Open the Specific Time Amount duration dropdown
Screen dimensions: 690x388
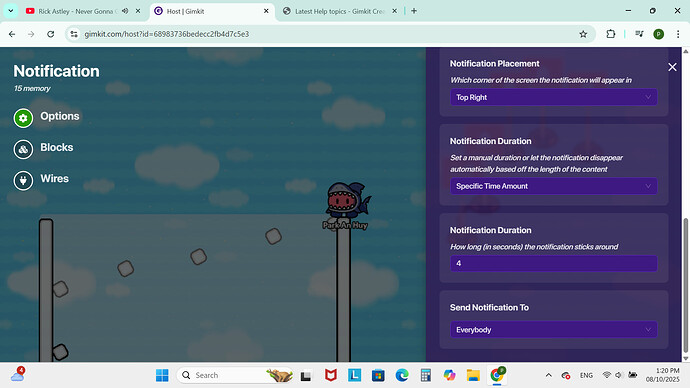coord(554,186)
